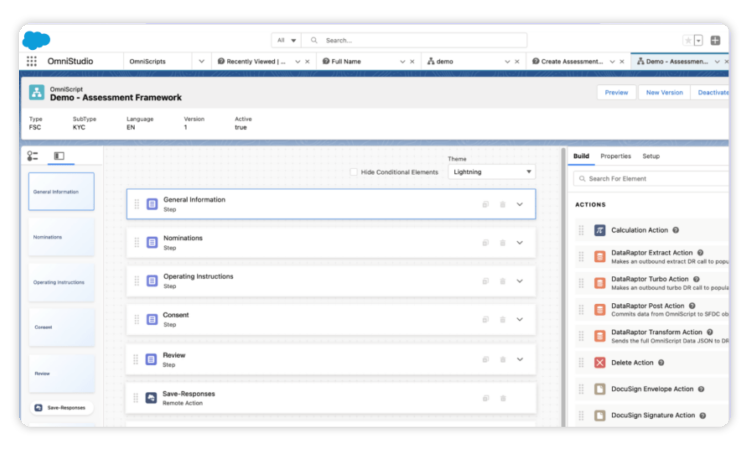Expand the Nominations step
The width and height of the screenshot is (750, 450).
[x=519, y=242]
